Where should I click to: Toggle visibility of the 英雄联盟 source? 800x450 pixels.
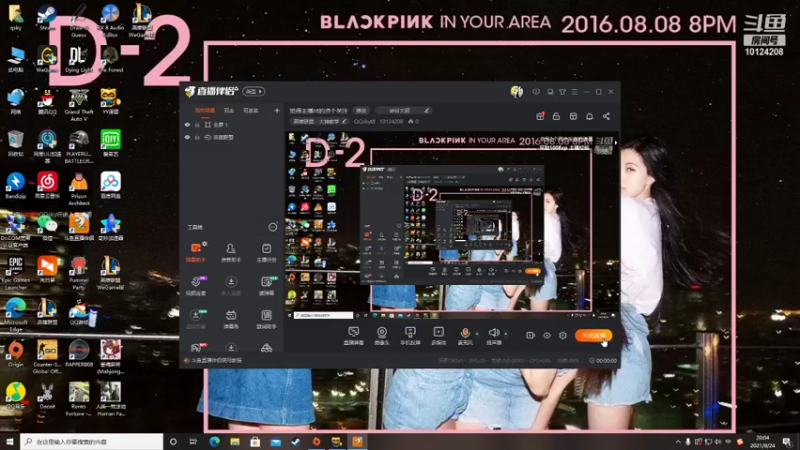(187, 137)
